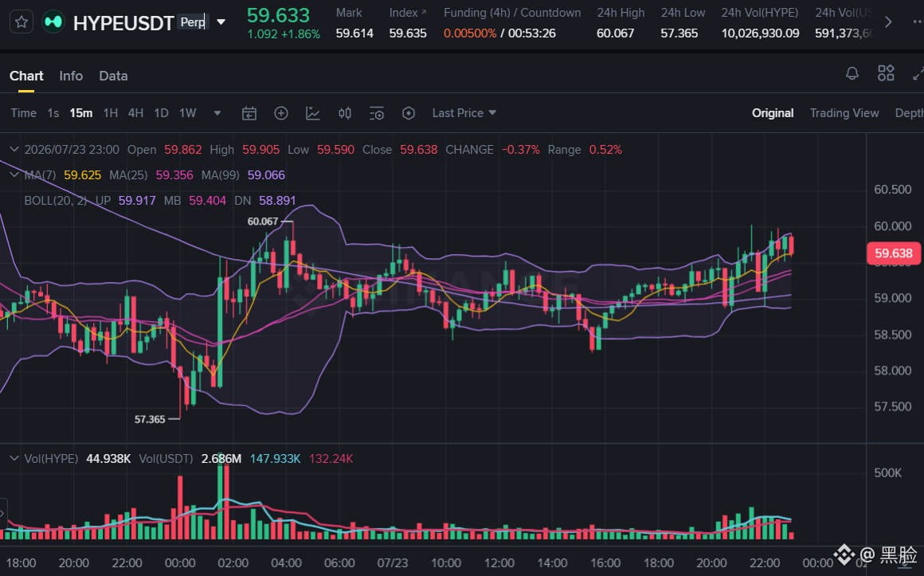Show more market stats with the right chevron
924x576 pixels.
coord(888,22)
